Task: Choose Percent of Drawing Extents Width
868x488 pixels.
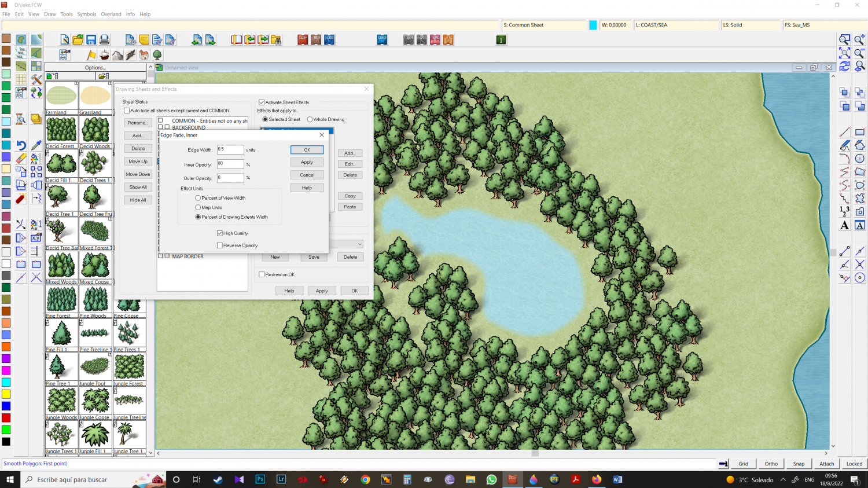Action: [198, 217]
